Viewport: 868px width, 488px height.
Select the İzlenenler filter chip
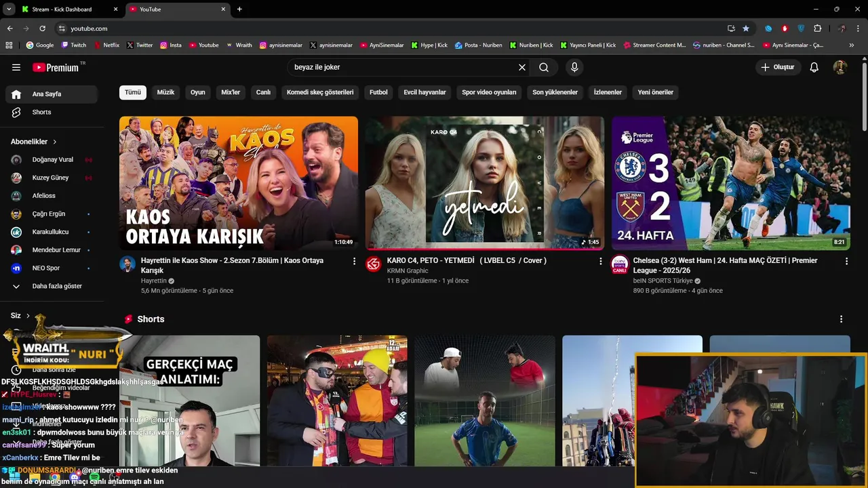(x=608, y=92)
